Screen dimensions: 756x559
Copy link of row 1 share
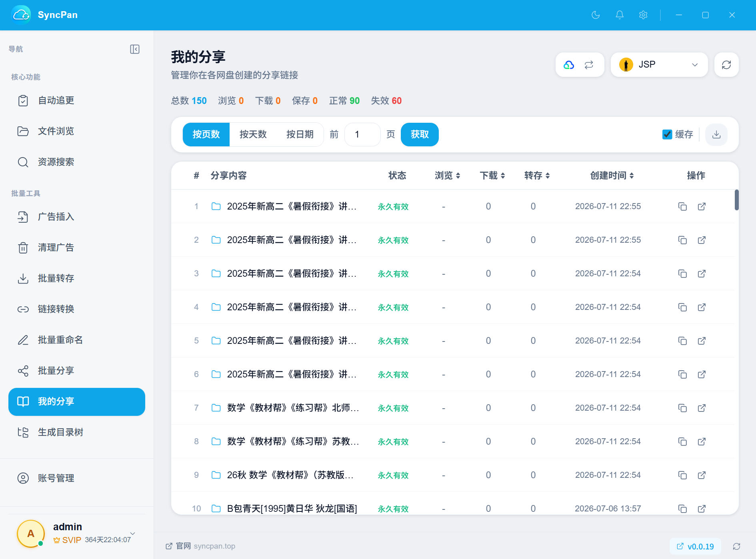point(682,206)
